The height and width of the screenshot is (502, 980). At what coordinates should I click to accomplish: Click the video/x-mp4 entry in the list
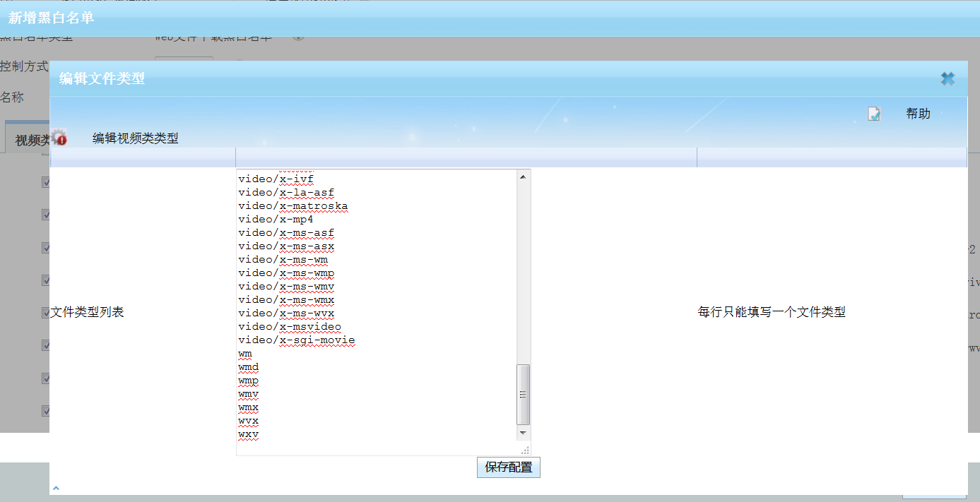tap(276, 220)
